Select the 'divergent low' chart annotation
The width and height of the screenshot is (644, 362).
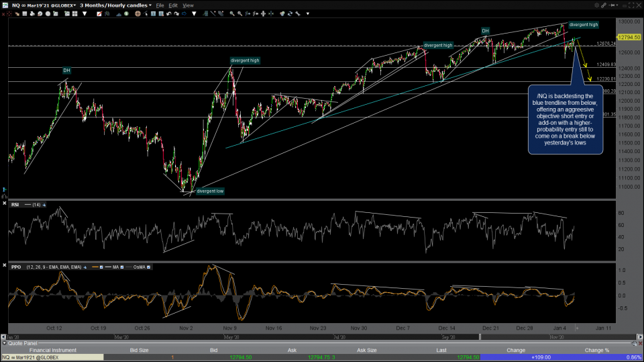pos(210,191)
